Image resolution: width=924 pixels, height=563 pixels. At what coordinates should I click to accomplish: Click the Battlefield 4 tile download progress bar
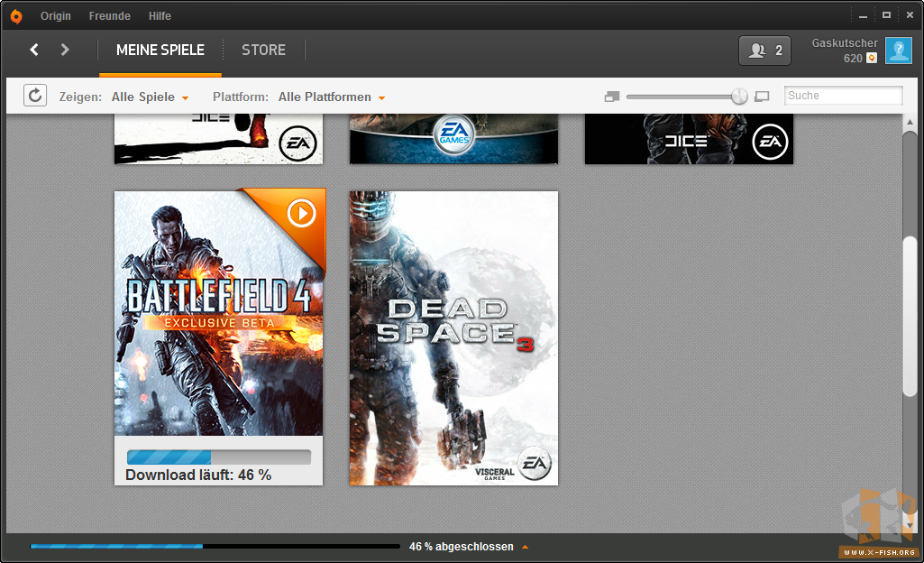pos(219,457)
